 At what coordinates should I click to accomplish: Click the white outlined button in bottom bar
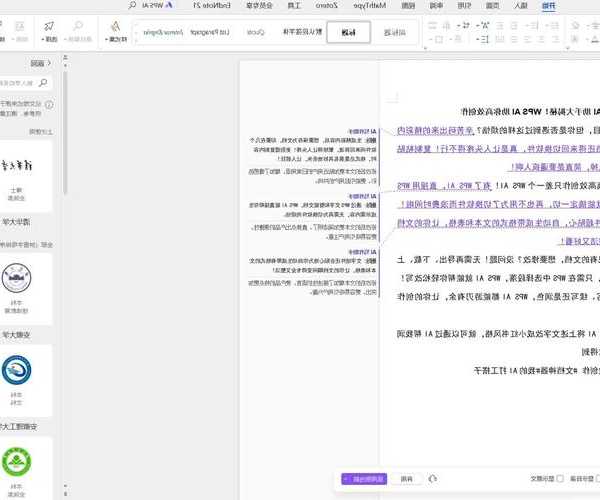(x=407, y=479)
